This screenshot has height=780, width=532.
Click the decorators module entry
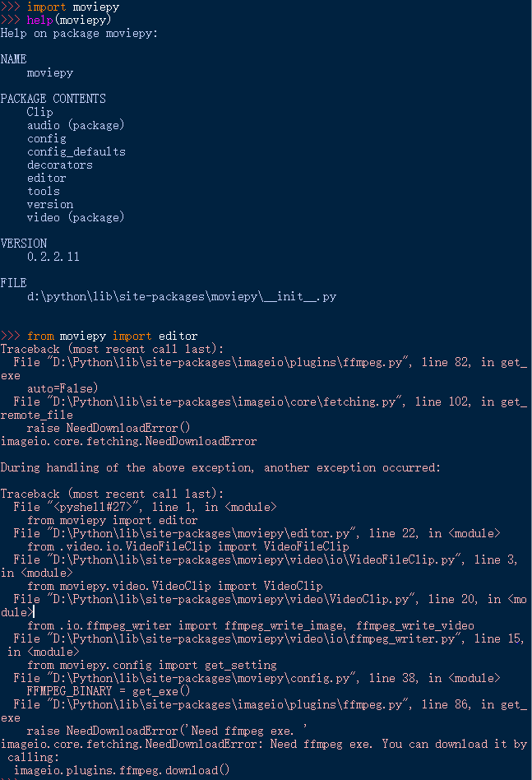[60, 165]
